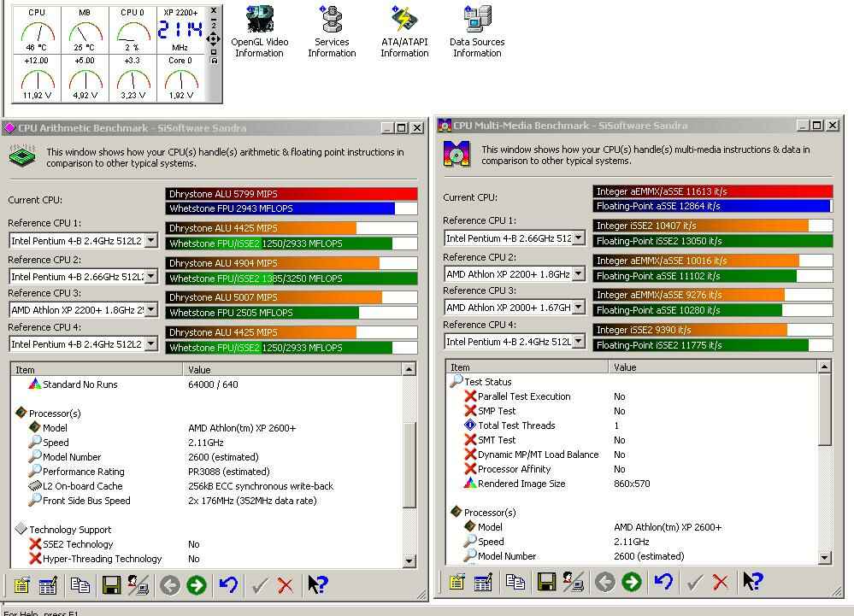Click the floppy save icon in Multi-Media Benchmark toolbar
This screenshot has width=854, height=616.
pyautogui.click(x=546, y=583)
